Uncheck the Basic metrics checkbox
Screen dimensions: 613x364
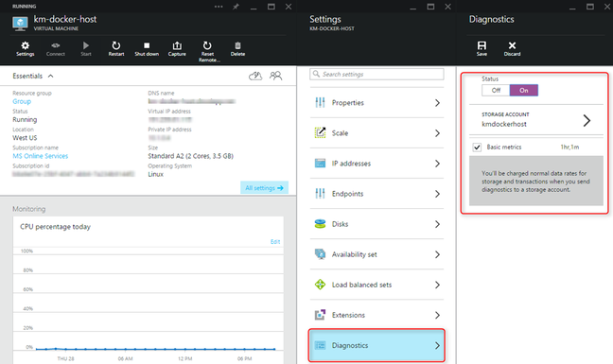point(477,147)
